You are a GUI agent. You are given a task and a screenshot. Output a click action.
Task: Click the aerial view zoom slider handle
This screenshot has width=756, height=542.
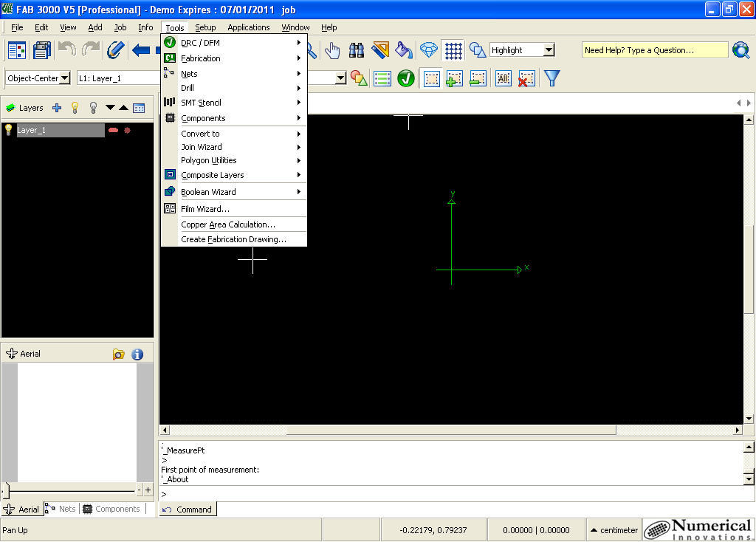pyautogui.click(x=7, y=490)
